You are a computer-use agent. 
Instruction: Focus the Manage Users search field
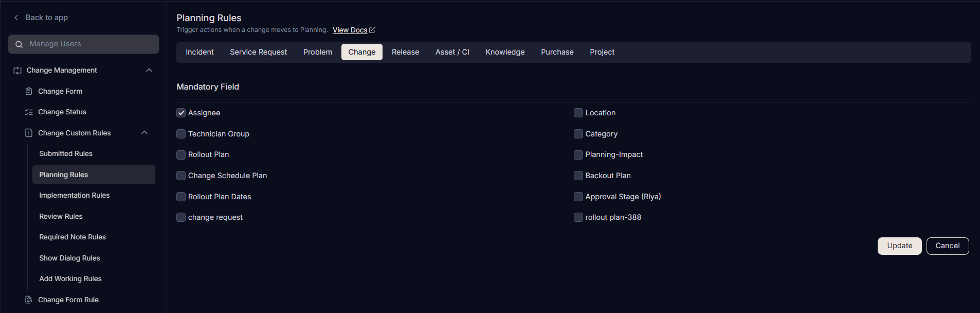pos(83,44)
